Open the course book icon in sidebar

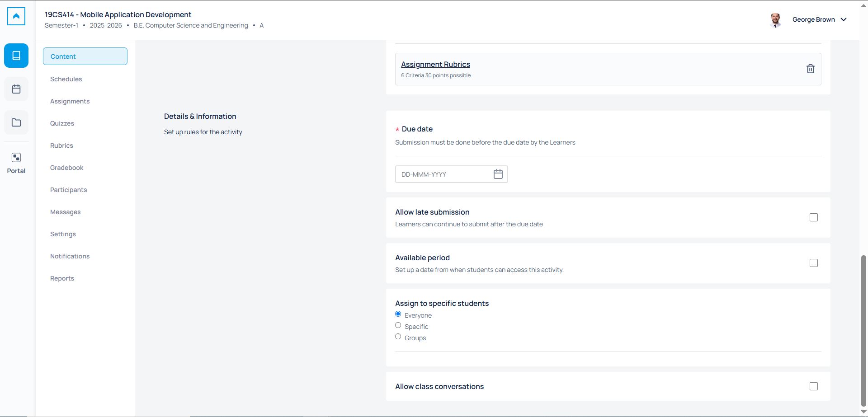pos(16,56)
